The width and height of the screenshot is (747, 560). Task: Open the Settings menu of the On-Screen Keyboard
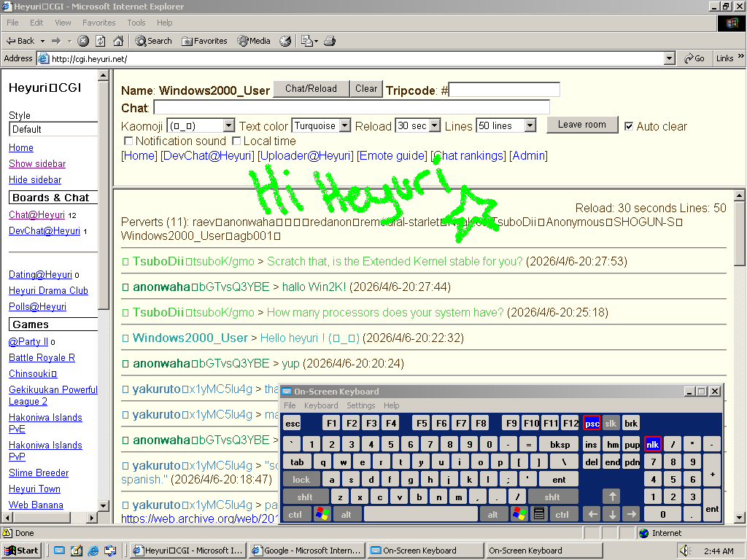360,405
